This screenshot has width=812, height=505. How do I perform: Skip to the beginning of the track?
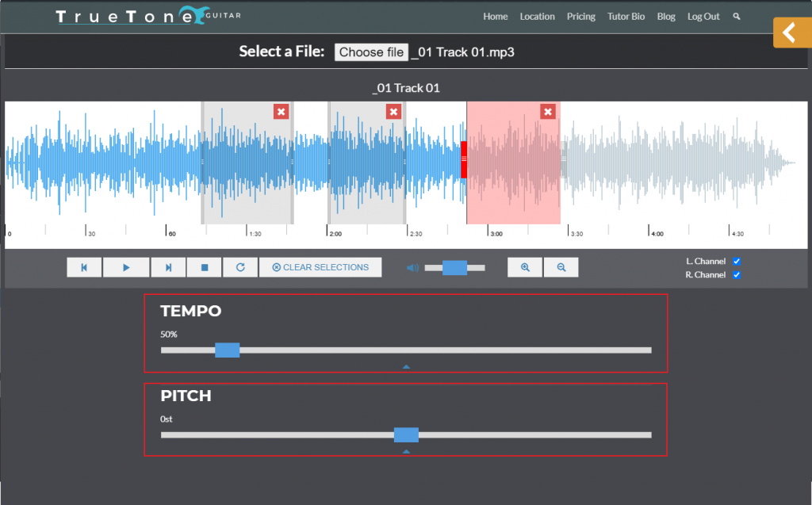pos(84,267)
